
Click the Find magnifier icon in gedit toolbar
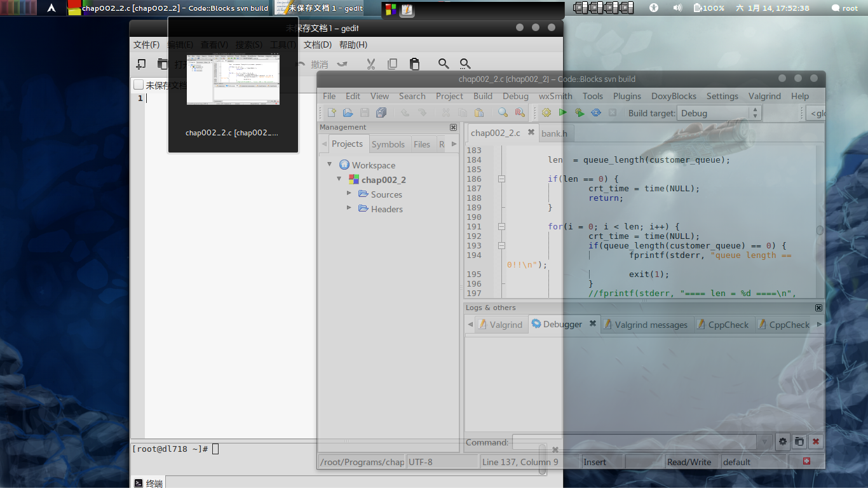click(x=444, y=64)
